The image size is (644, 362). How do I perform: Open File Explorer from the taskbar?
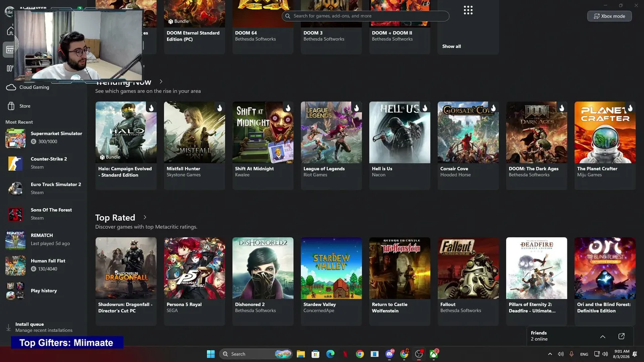[300, 354]
